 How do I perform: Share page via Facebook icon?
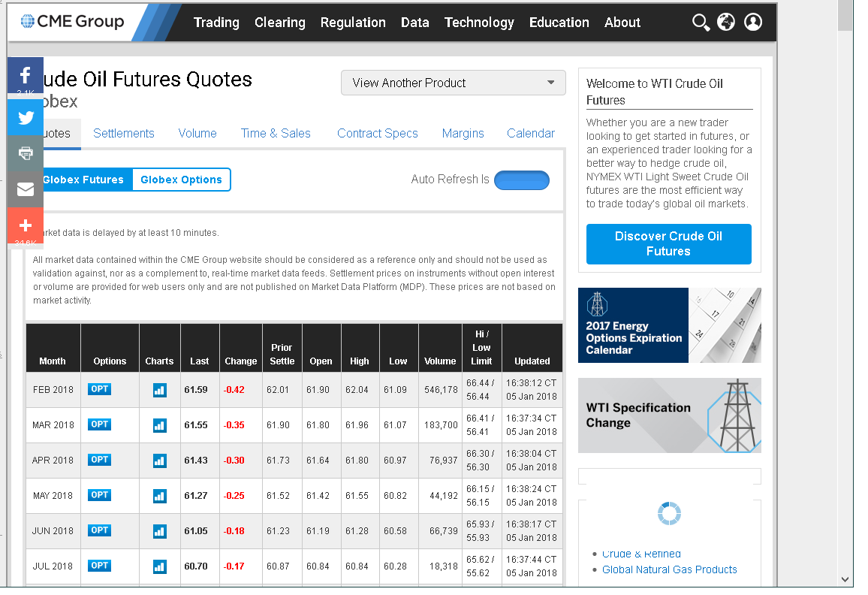(26, 75)
